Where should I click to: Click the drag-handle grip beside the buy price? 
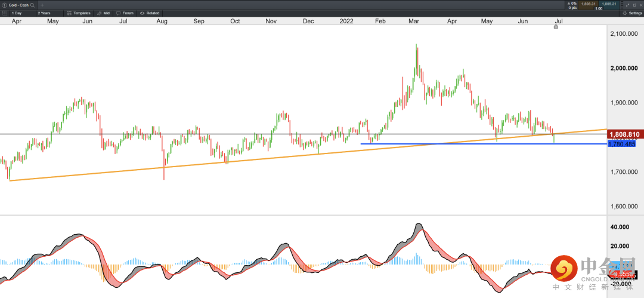[x=622, y=5]
